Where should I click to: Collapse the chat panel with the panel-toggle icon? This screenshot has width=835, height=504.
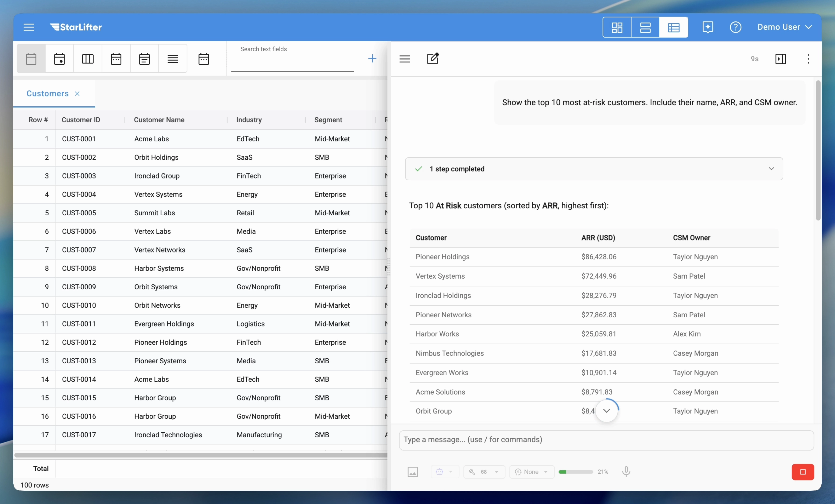(x=780, y=59)
